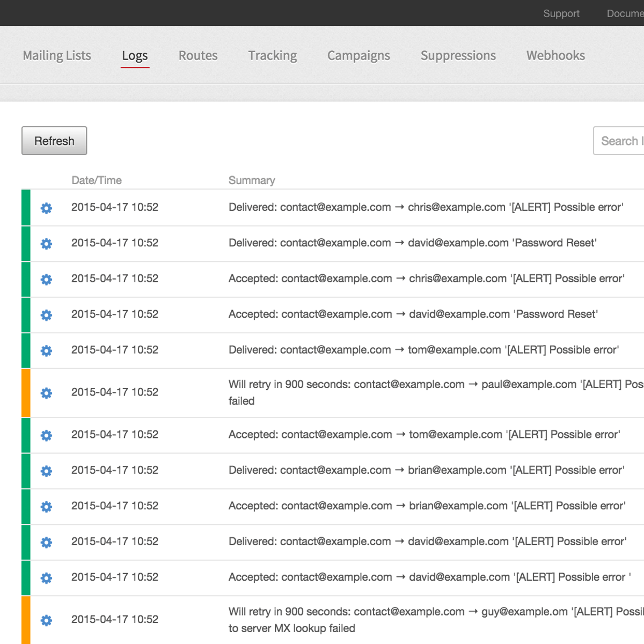Screen dimensions: 644x644
Task: Open the Suppressions tab
Action: [458, 56]
